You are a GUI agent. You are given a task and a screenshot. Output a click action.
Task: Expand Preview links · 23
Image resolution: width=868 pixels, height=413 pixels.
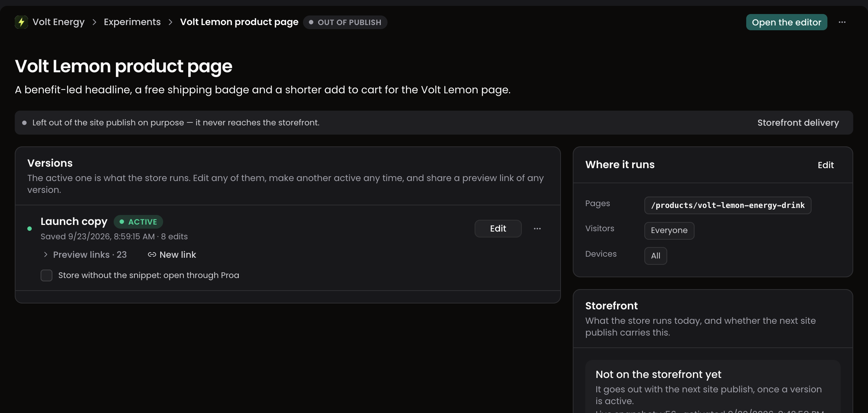point(85,255)
